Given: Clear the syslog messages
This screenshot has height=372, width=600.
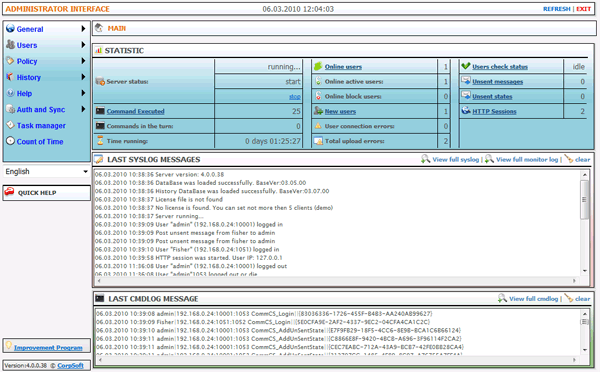Looking at the screenshot, I should (582, 159).
